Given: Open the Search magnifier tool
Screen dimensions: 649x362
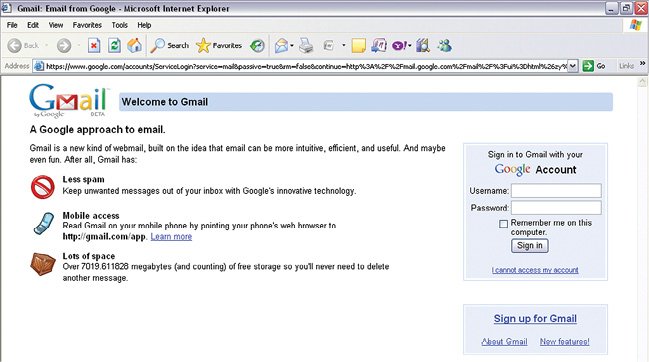Looking at the screenshot, I should [x=169, y=46].
